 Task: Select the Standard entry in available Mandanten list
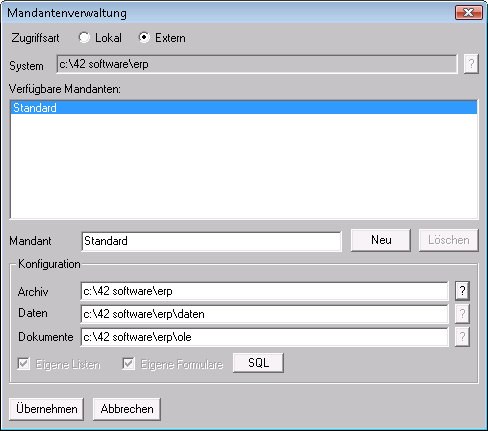pos(244,108)
